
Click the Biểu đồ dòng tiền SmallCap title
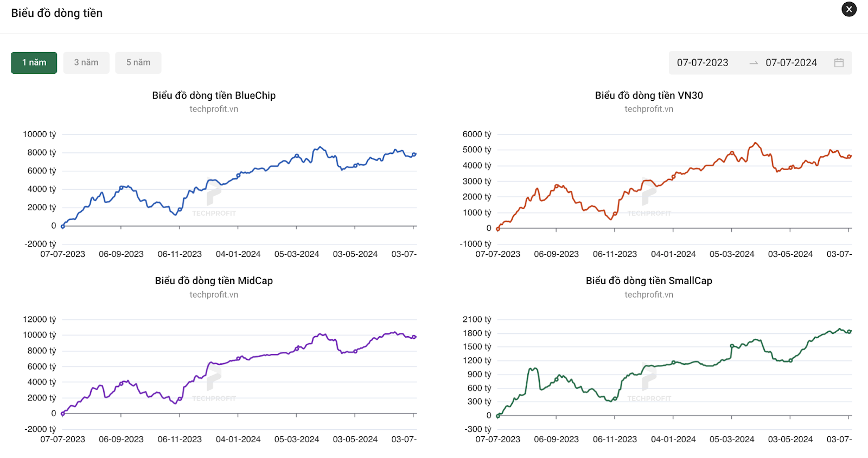tap(649, 281)
